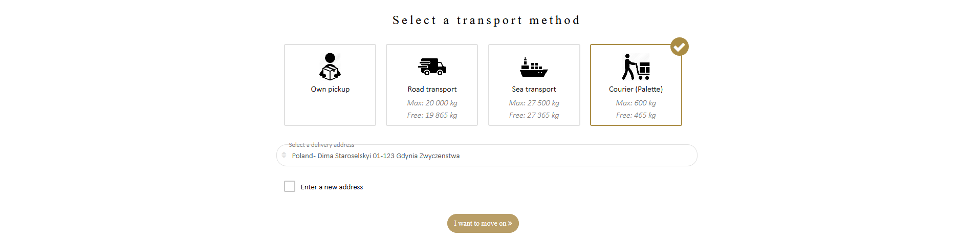
Task: Click the Road transport truck icon
Action: coord(432,67)
